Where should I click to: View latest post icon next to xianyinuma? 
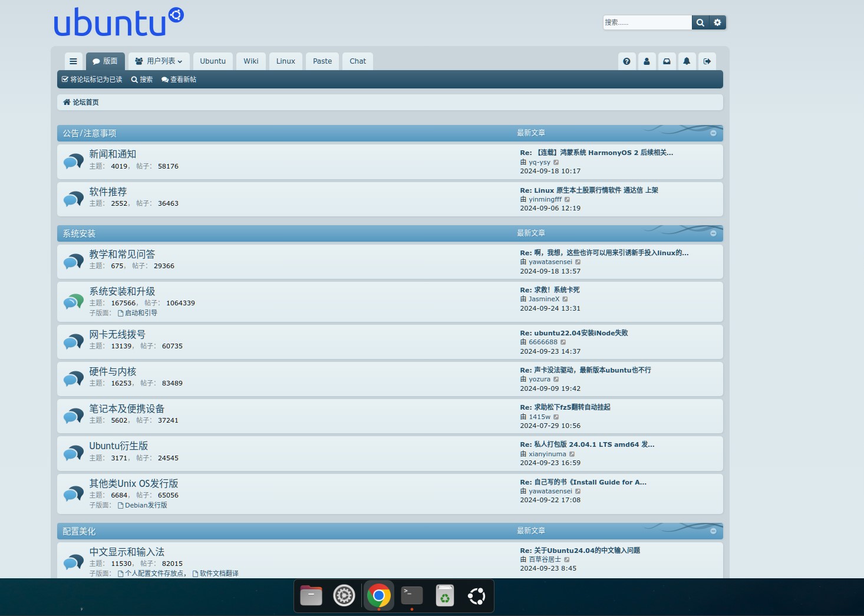coord(572,454)
